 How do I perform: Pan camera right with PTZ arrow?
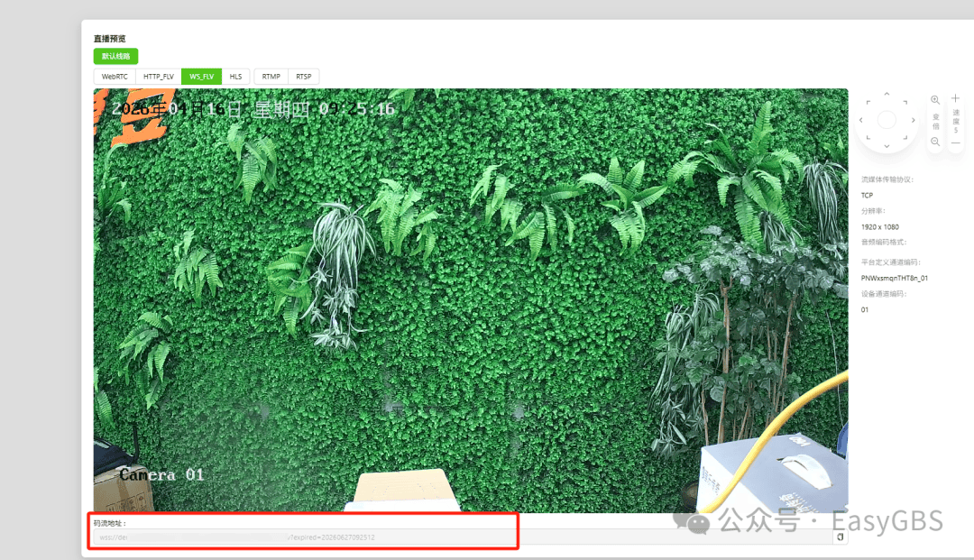[x=913, y=120]
